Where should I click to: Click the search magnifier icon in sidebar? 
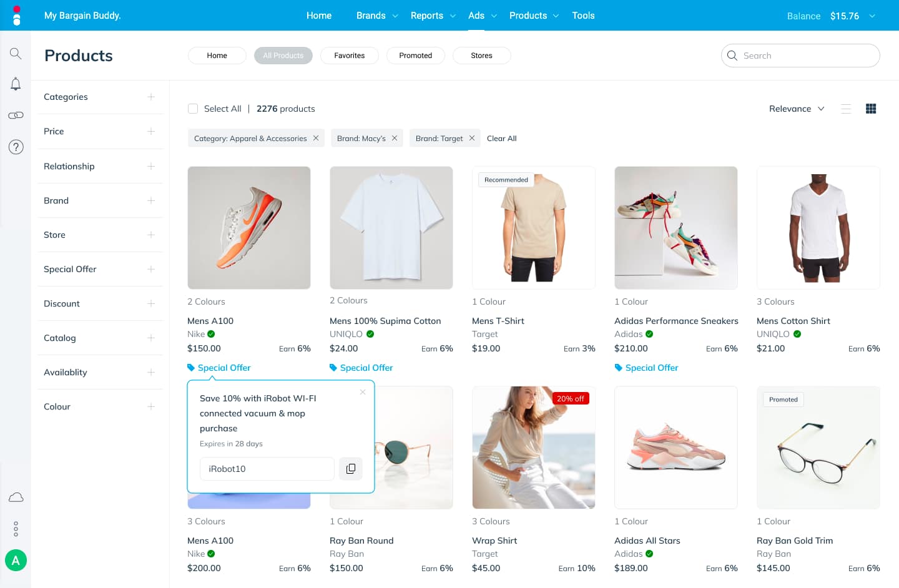tap(16, 54)
